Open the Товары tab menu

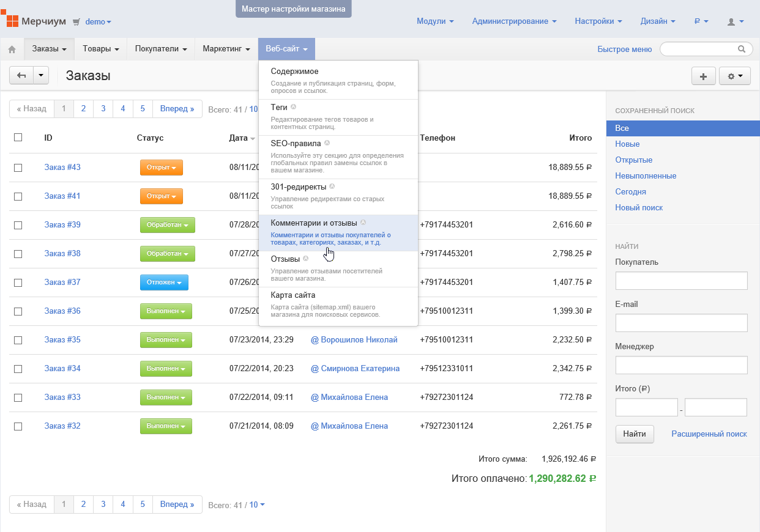(x=100, y=49)
